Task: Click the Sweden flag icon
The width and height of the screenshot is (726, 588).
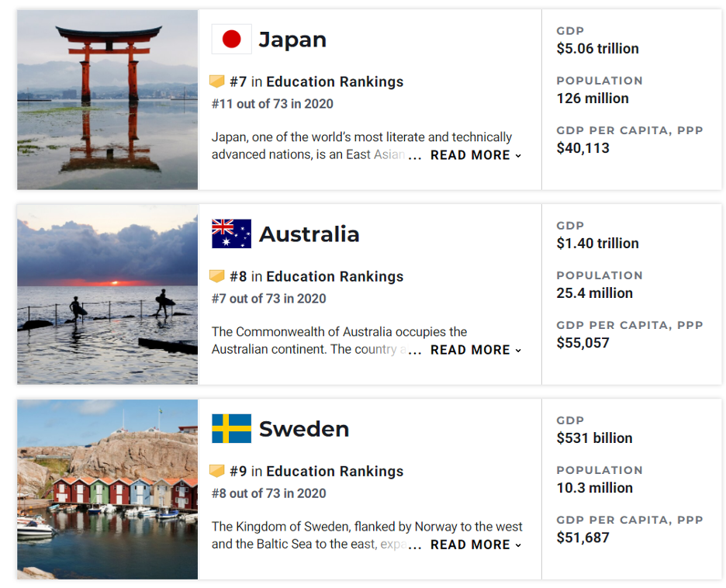Action: tap(231, 429)
